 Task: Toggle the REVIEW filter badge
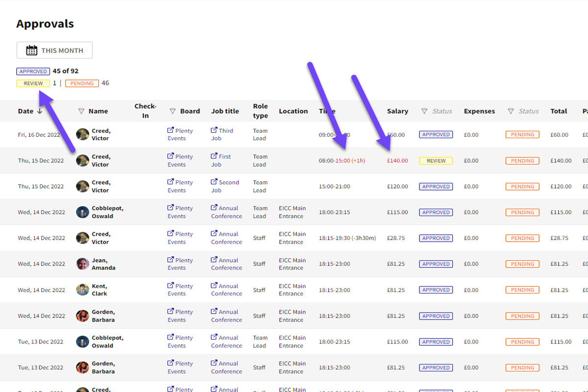pyautogui.click(x=33, y=83)
